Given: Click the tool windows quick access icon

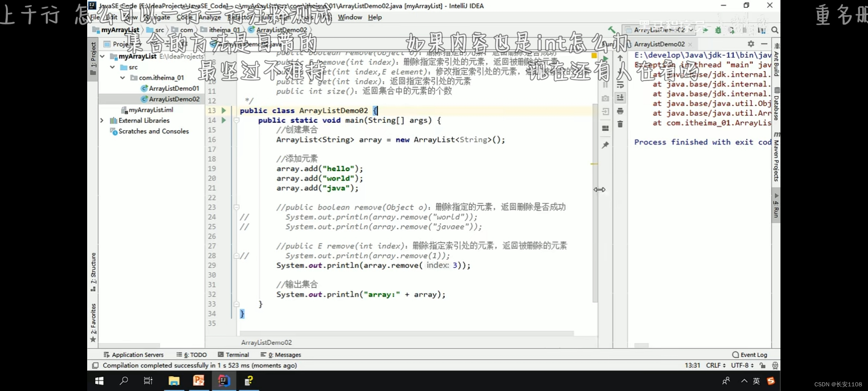Looking at the screenshot, I should pos(95,365).
